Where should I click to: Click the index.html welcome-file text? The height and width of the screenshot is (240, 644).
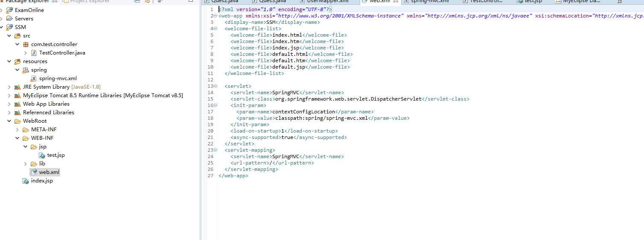(287, 35)
